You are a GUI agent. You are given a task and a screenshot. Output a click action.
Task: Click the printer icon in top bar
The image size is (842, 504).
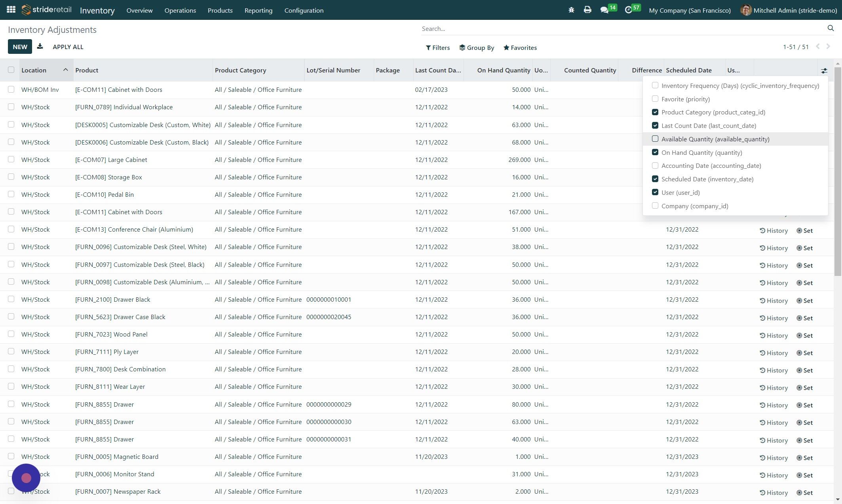point(587,10)
